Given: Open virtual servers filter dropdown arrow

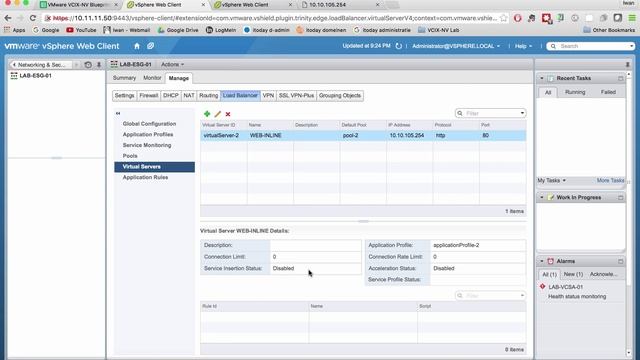Looking at the screenshot, I should tap(522, 113).
